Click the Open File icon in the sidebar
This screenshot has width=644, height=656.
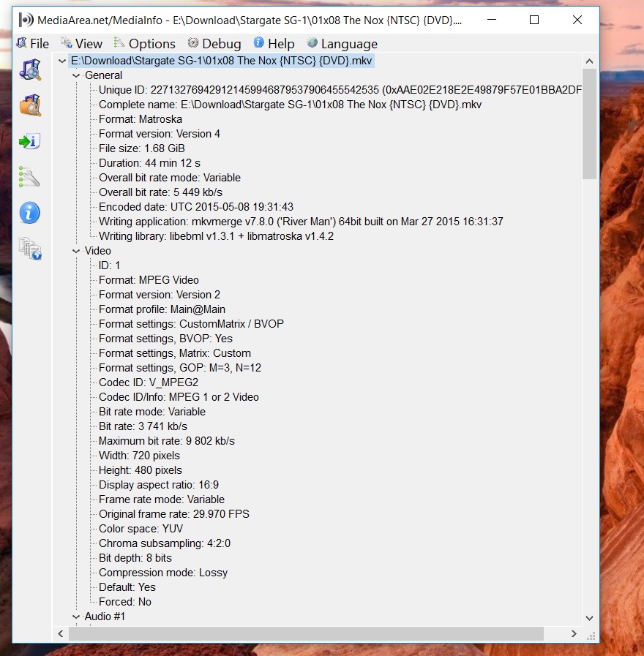click(30, 69)
